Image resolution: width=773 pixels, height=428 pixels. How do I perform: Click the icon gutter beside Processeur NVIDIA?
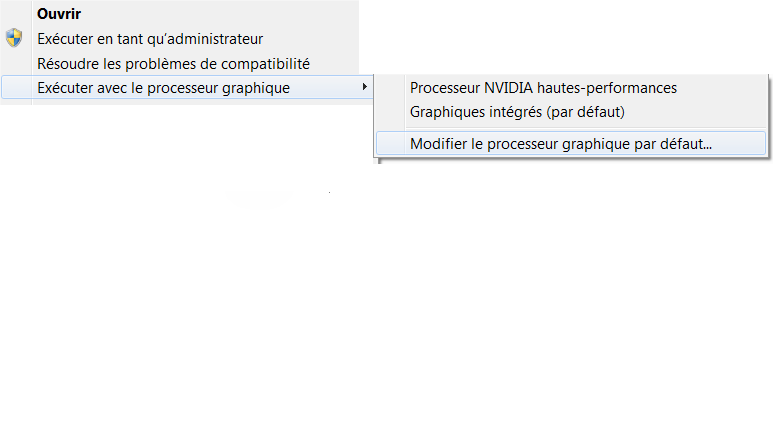click(x=390, y=88)
